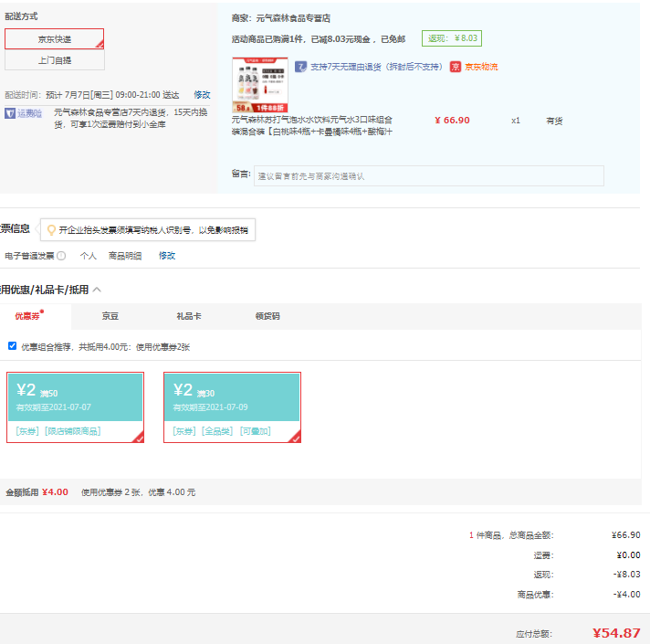Open the 礼品卡 tab
The image size is (650, 644).
tap(189, 316)
